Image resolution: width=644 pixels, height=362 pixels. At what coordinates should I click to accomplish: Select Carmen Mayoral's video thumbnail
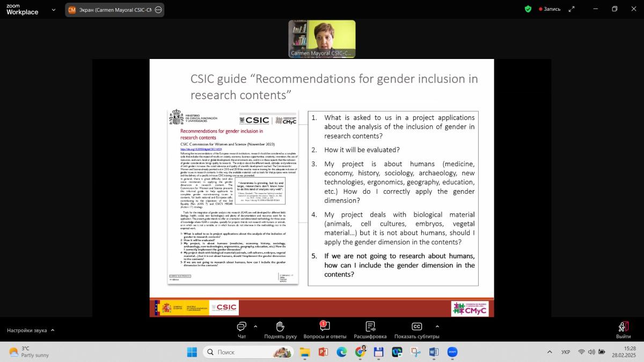point(322,39)
